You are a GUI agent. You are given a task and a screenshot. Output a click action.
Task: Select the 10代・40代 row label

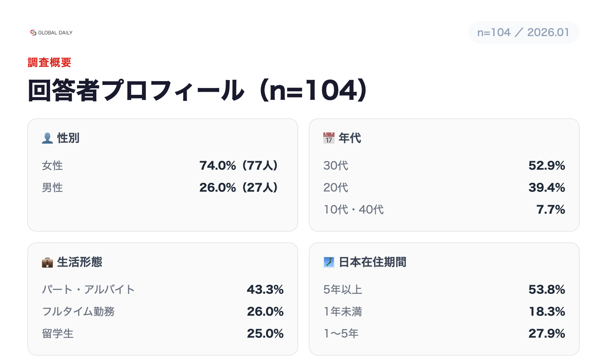[354, 210]
